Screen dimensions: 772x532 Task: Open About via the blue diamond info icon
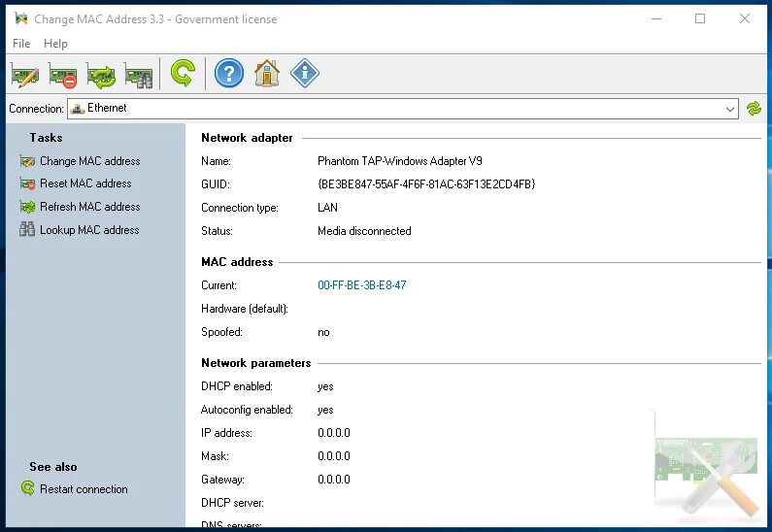305,74
